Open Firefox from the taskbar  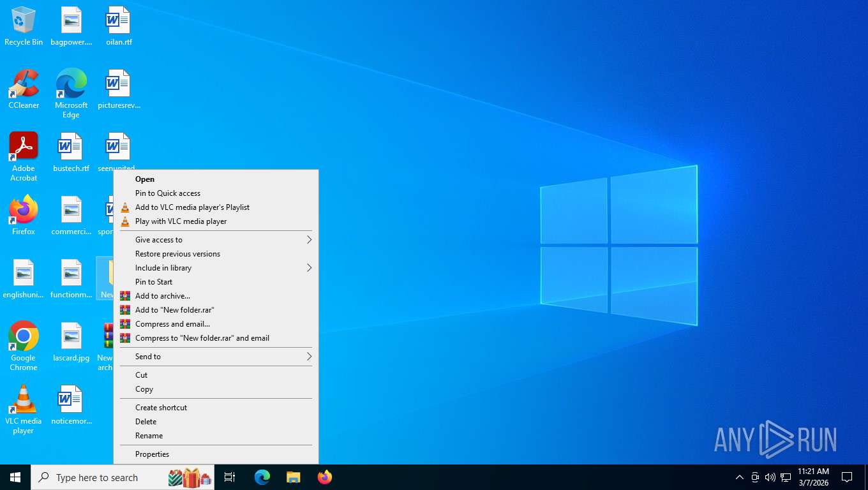pyautogui.click(x=325, y=477)
